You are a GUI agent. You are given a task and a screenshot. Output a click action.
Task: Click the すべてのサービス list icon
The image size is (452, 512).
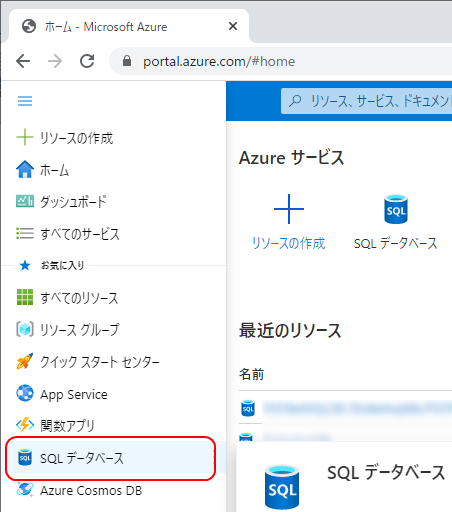coord(25,233)
